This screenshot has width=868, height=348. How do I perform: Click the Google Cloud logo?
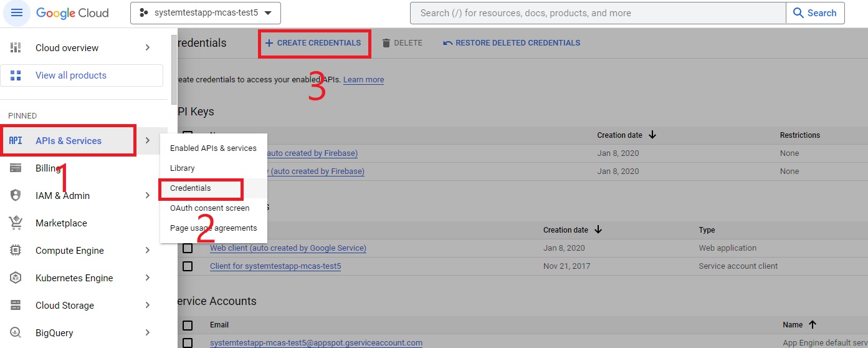coord(72,13)
